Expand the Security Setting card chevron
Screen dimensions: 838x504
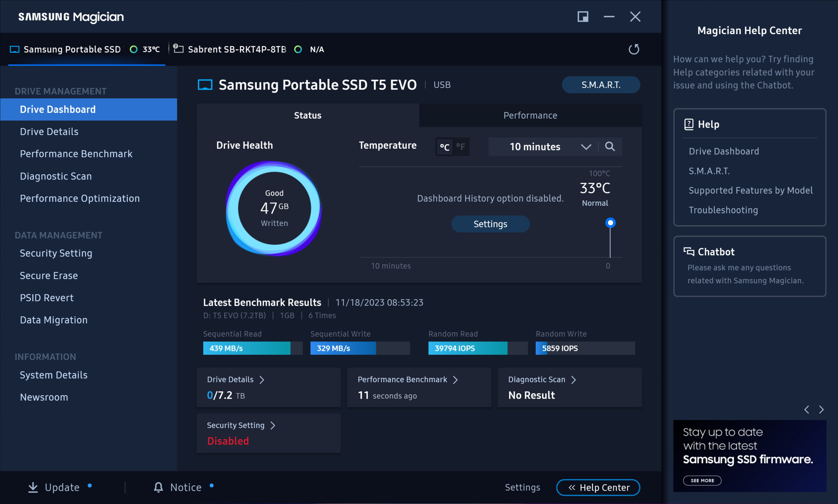click(273, 426)
